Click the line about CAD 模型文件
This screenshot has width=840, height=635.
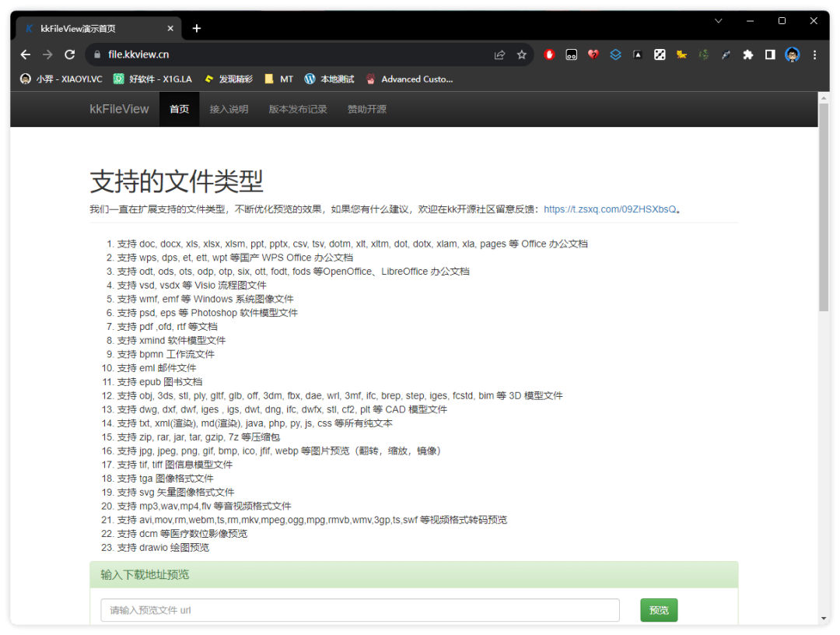(282, 410)
